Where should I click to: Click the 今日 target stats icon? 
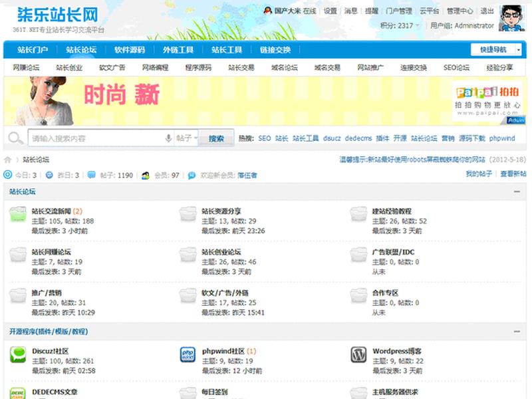click(7, 175)
